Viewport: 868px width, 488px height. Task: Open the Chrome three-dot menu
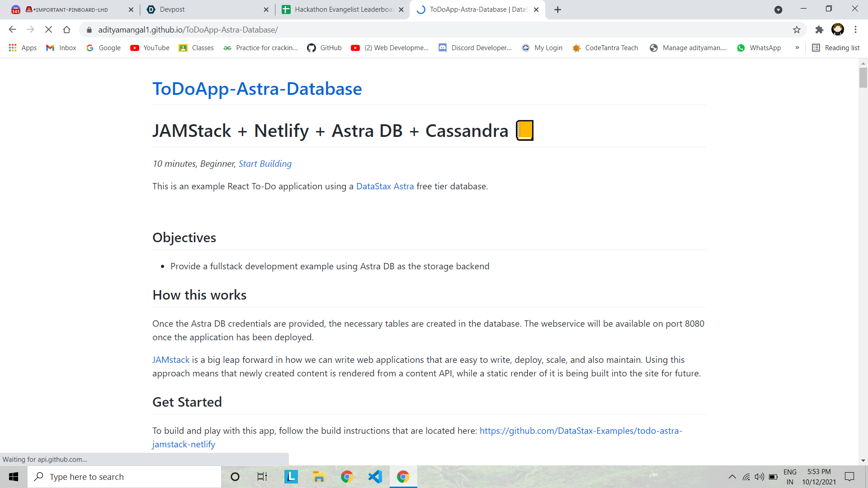pyautogui.click(x=855, y=30)
